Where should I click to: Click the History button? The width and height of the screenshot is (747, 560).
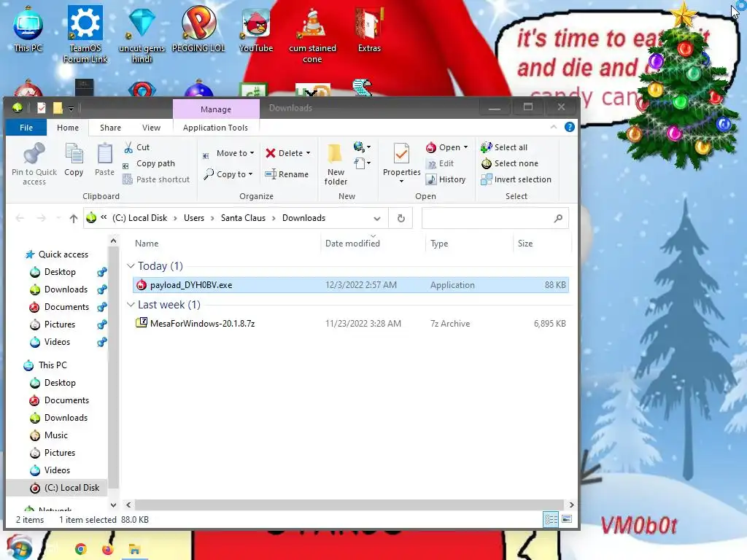point(446,179)
